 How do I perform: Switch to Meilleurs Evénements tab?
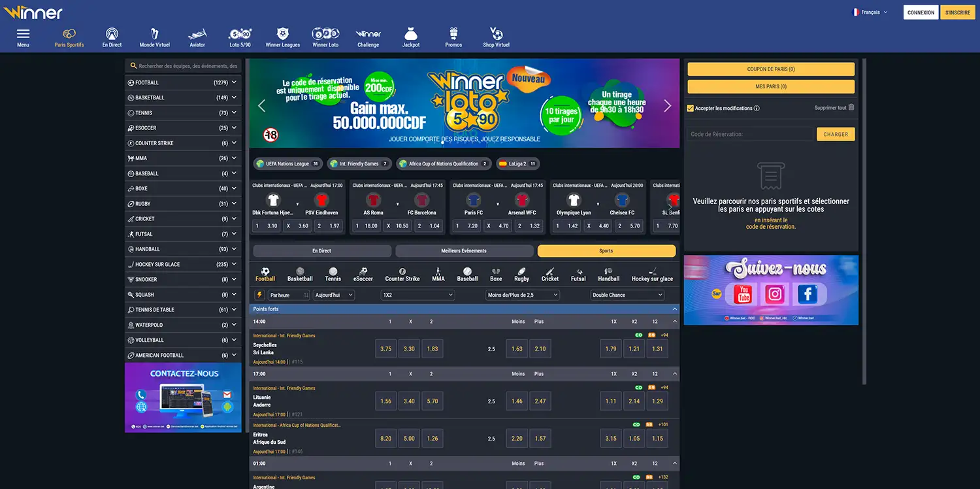point(465,251)
